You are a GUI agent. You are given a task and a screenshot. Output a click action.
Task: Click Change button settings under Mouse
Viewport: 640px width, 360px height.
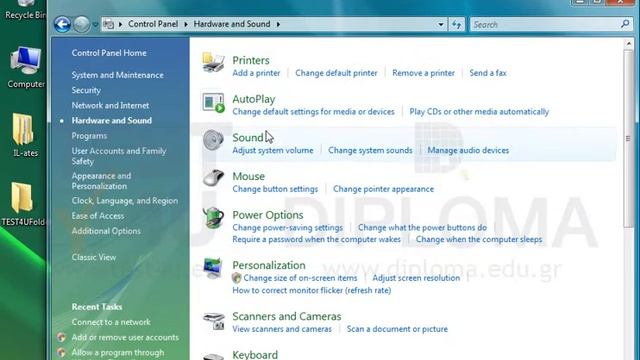coord(275,189)
